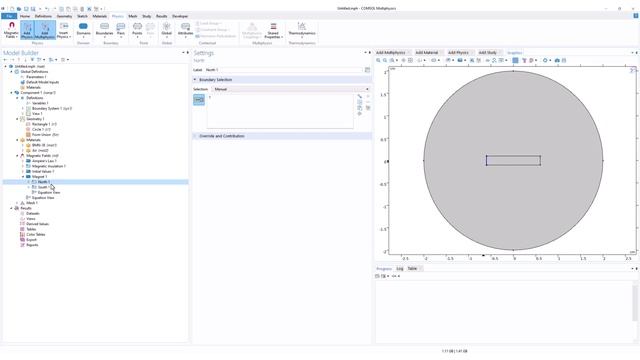Click the zoom out icon in Graphics toolbar

384,60
